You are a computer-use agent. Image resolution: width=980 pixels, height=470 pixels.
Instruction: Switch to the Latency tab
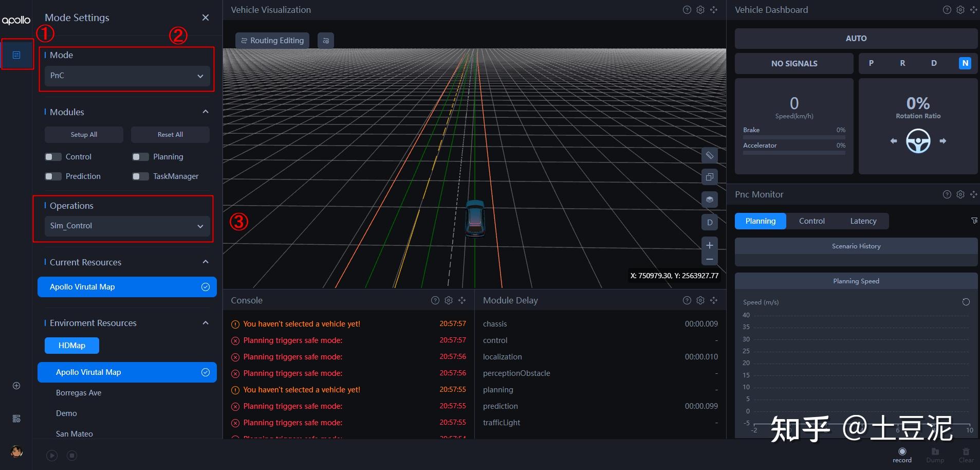(x=863, y=221)
